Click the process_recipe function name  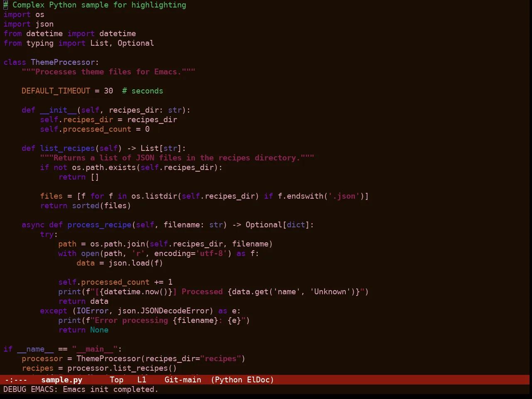click(x=99, y=225)
